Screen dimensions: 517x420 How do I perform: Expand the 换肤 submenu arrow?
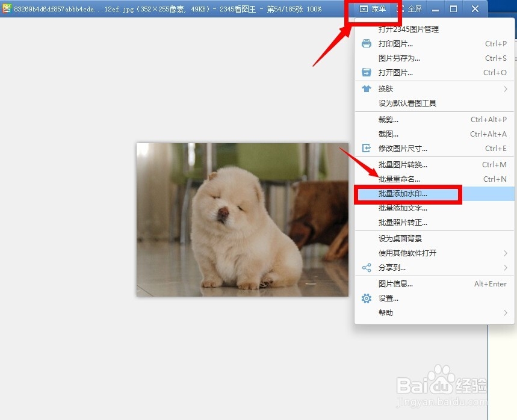pyautogui.click(x=506, y=89)
